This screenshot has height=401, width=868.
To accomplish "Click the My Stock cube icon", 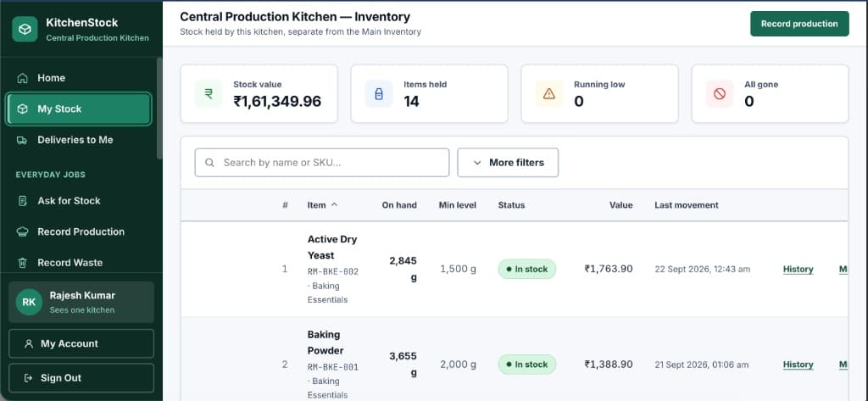I will pyautogui.click(x=22, y=109).
